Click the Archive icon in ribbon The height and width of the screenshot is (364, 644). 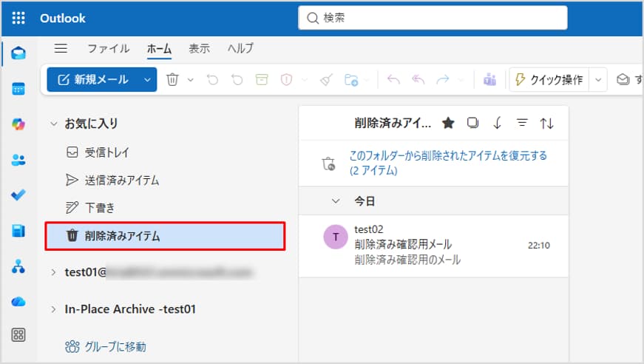(x=261, y=80)
